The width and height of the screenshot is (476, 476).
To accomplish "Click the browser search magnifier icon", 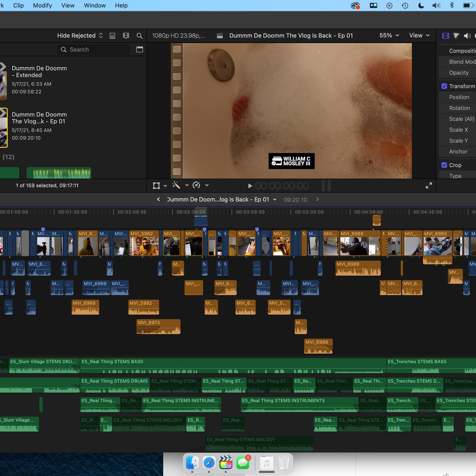I will coord(139,36).
